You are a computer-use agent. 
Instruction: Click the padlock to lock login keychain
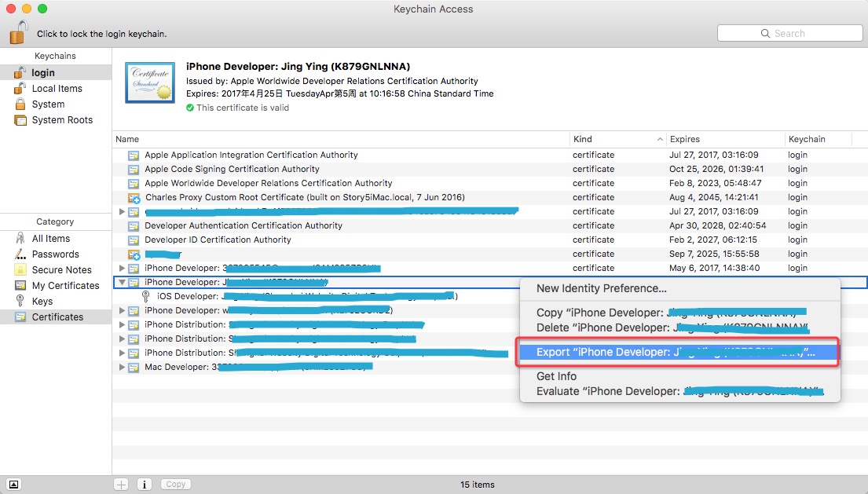(x=18, y=32)
